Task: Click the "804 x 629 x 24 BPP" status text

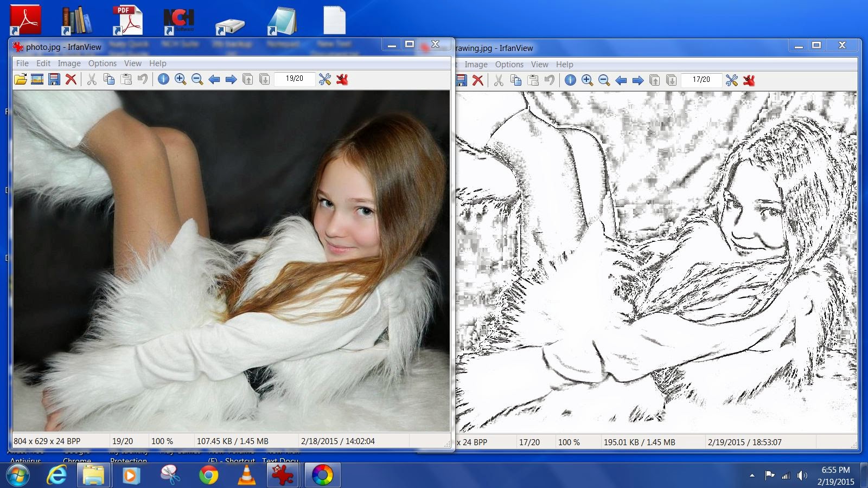Action: coord(47,441)
